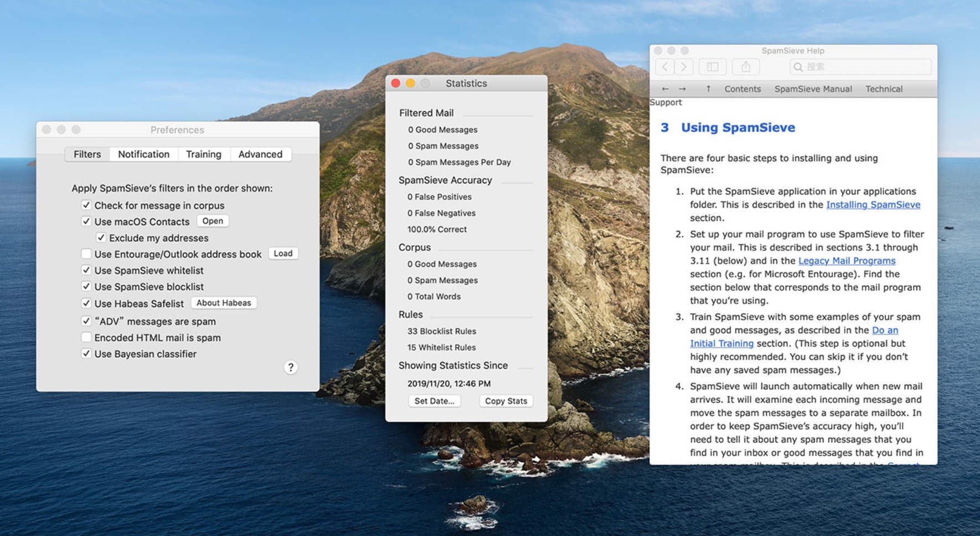The image size is (980, 536).
Task: Toggle "ADV" messages are spam
Action: pyautogui.click(x=86, y=321)
